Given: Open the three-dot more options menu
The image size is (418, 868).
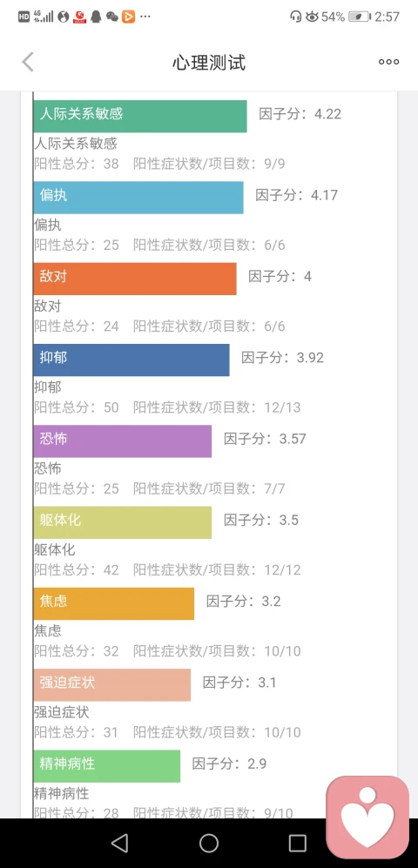Looking at the screenshot, I should (388, 62).
